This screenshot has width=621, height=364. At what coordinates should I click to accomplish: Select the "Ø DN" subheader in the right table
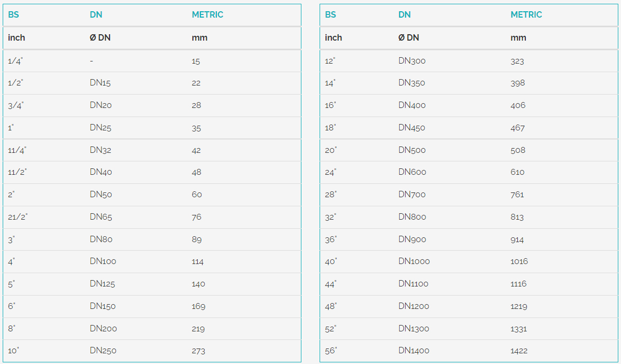tap(409, 38)
